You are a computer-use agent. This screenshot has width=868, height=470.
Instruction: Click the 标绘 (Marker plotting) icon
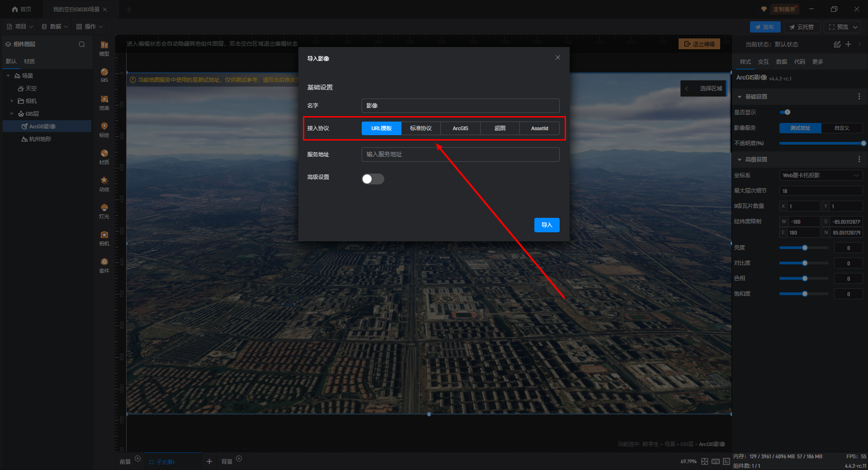coord(104,129)
